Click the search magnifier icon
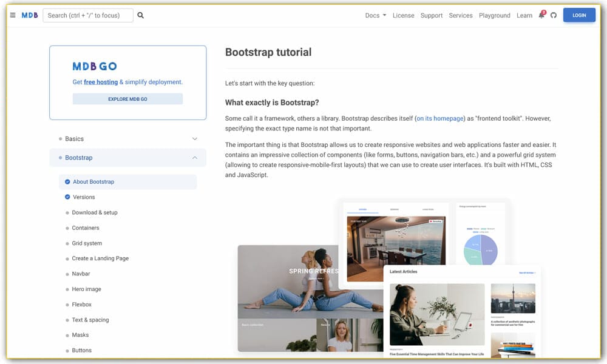This screenshot has width=607, height=364. point(141,15)
